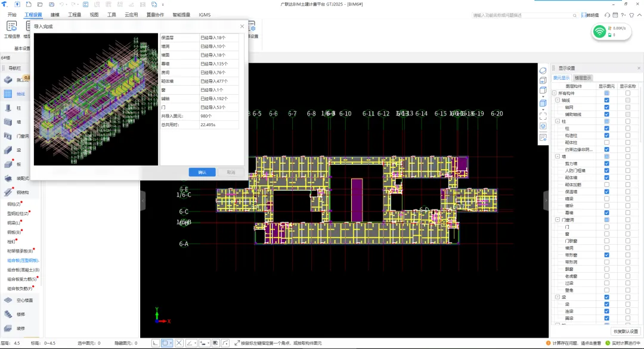644x349 pixels.
Task: Click the save icon in quick access toolbar
Action: pos(51,4)
